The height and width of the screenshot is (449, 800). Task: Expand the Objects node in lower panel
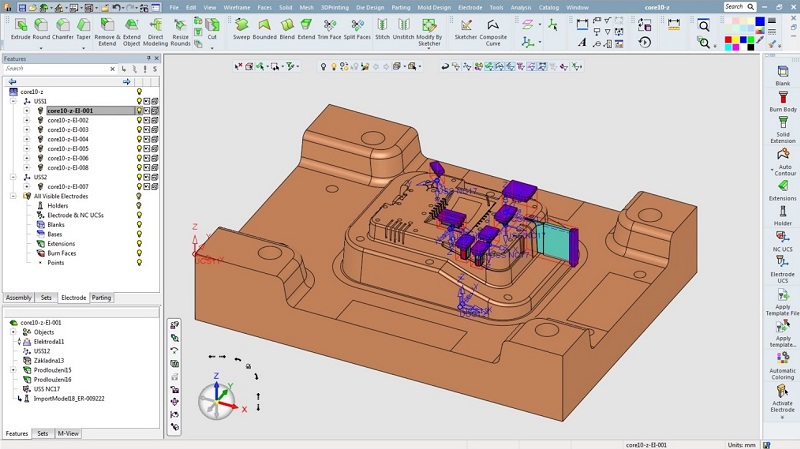pos(13,332)
